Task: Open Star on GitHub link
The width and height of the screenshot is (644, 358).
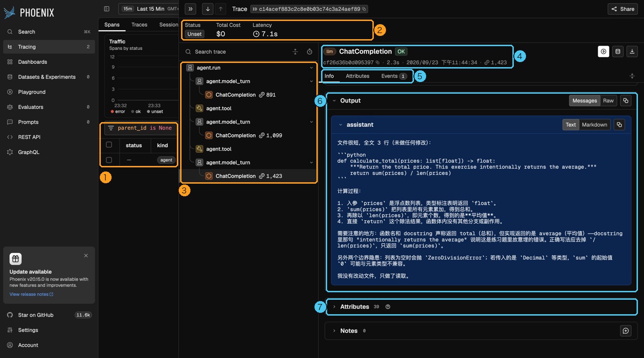Action: (49, 315)
